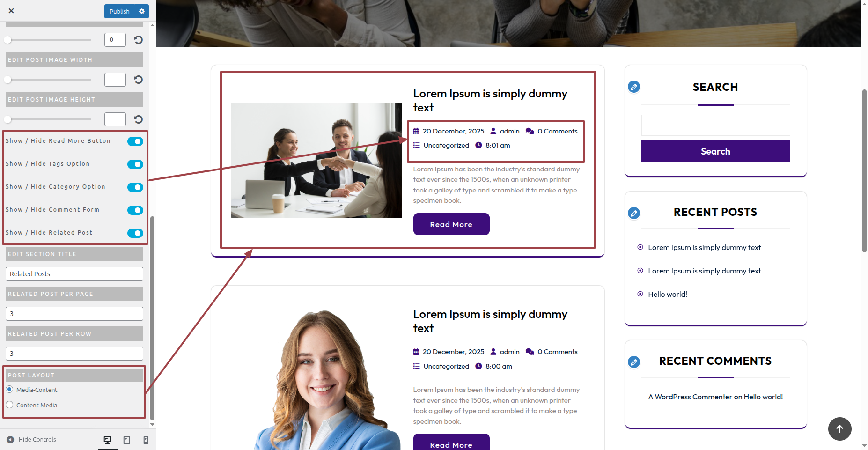The width and height of the screenshot is (868, 450).
Task: Select the Content-Media post layout radio
Action: [x=9, y=405]
